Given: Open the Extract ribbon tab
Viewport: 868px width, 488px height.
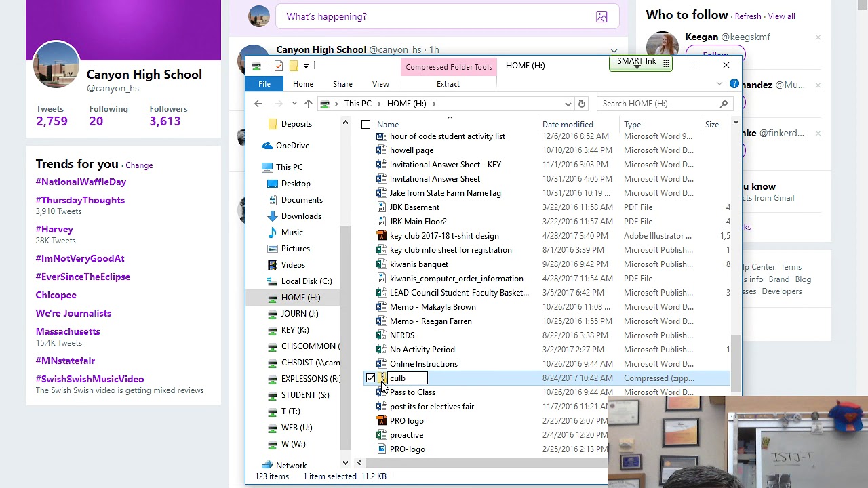Looking at the screenshot, I should (x=448, y=84).
